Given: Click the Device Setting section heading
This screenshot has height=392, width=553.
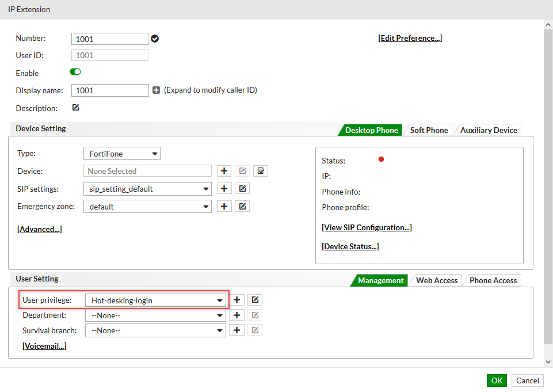Looking at the screenshot, I should [x=41, y=128].
